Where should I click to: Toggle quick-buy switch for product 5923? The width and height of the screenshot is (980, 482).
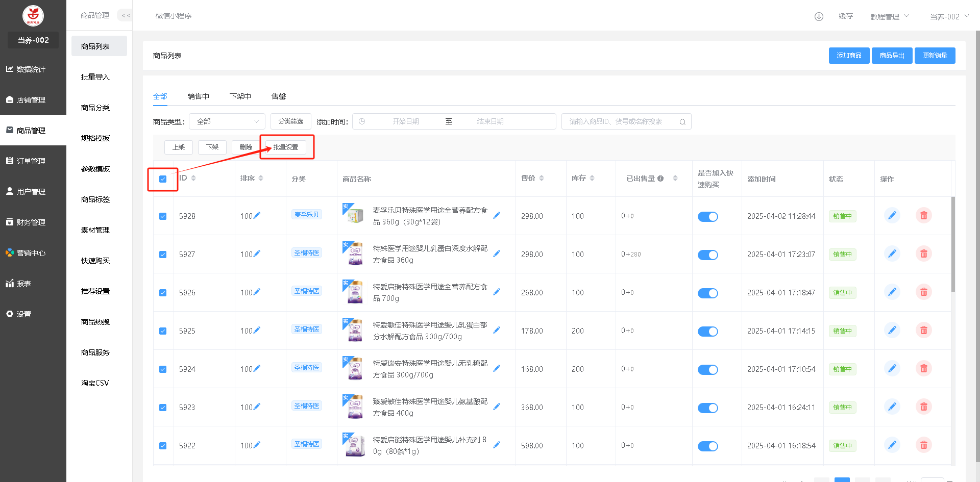(x=707, y=408)
